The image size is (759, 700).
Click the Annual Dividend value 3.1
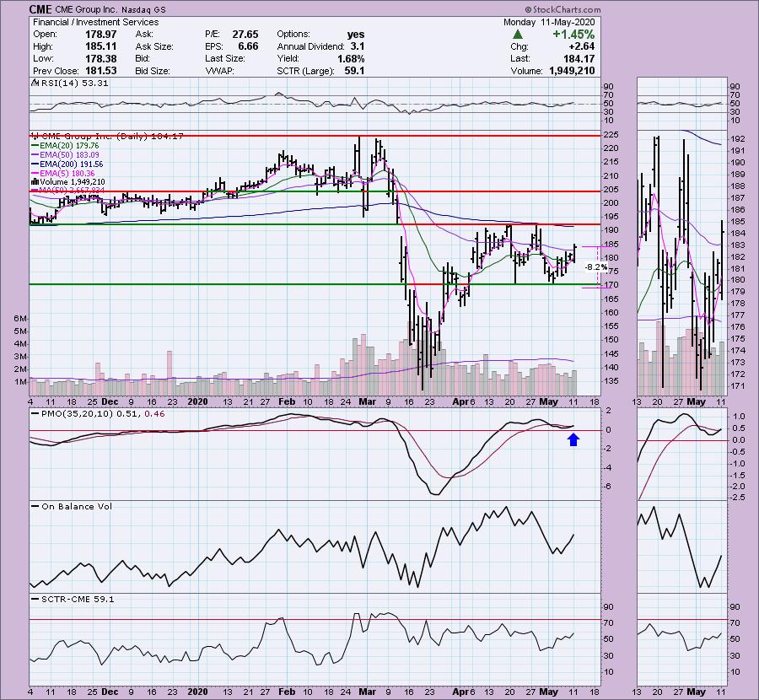point(358,46)
